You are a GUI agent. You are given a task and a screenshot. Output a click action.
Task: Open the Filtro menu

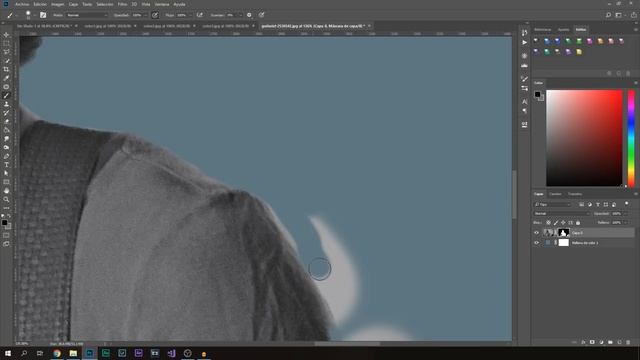[x=122, y=4]
